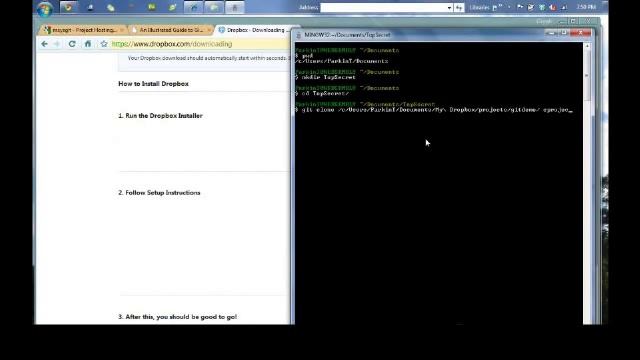Go to Chrome home page icon
Screen dimensions: 640x360
(88, 44)
